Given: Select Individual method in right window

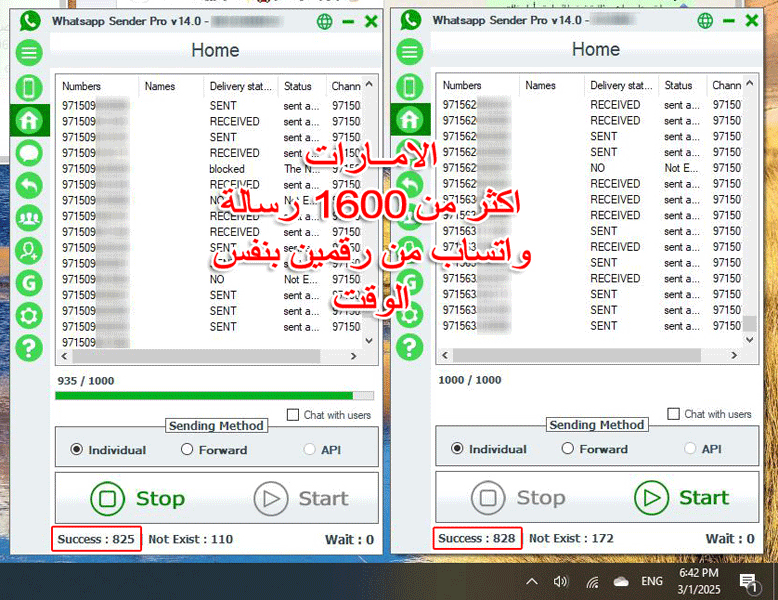Looking at the screenshot, I should click(457, 449).
